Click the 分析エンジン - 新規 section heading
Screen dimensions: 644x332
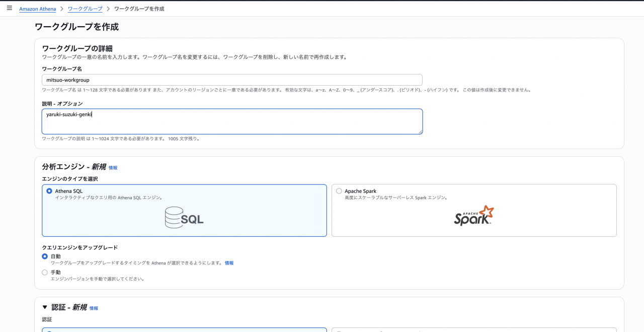74,167
